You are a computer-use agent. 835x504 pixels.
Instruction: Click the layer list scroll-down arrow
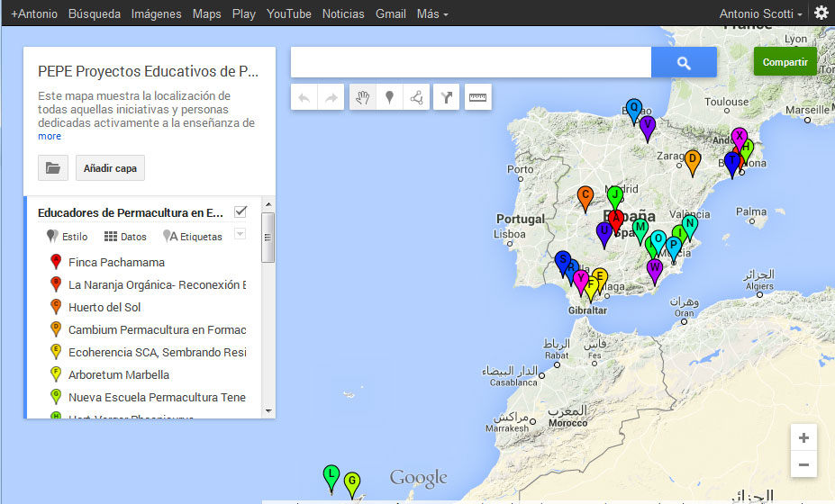(x=268, y=411)
